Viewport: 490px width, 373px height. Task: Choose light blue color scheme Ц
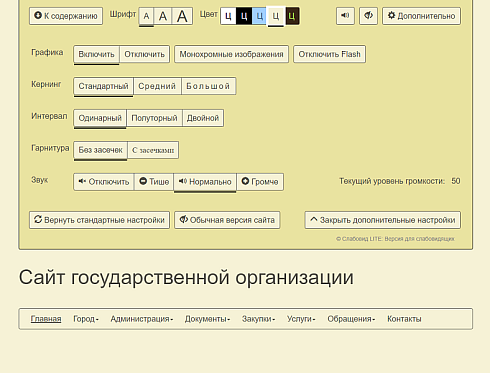260,16
